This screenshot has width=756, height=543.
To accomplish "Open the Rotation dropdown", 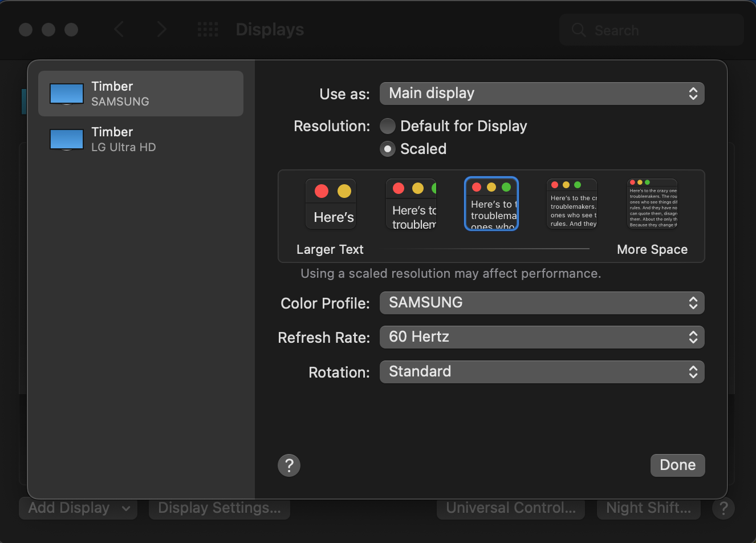I will click(542, 372).
